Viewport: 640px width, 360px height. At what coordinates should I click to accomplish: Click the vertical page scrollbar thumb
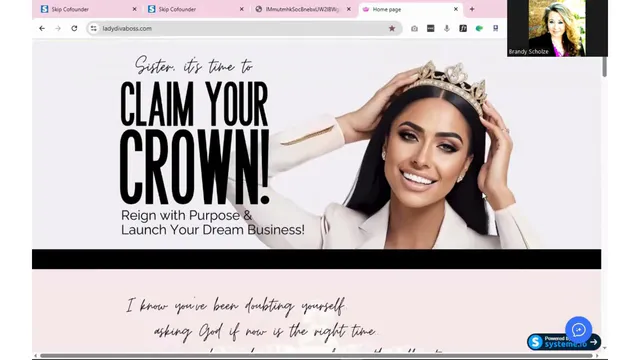pyautogui.click(x=604, y=67)
